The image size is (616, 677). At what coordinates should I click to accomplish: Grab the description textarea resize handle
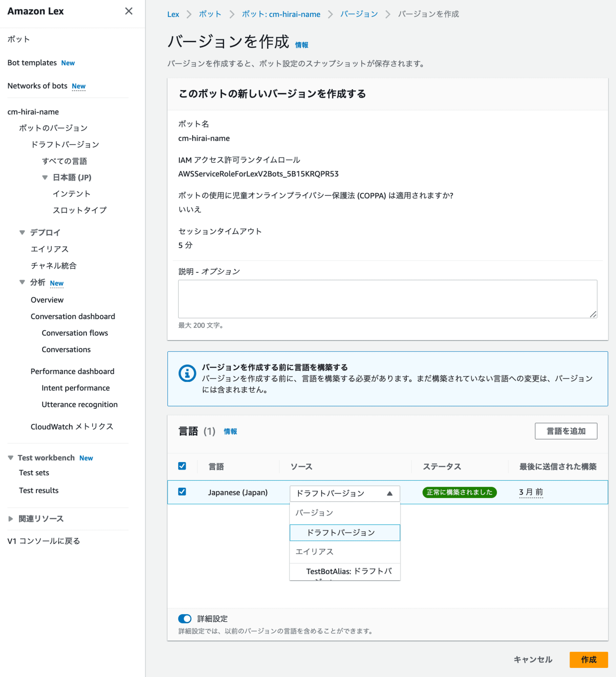[593, 314]
